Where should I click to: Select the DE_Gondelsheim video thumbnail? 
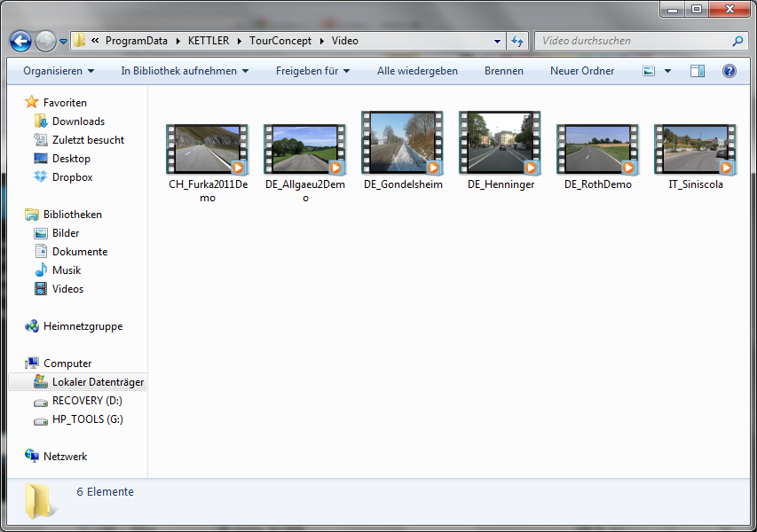coord(402,143)
